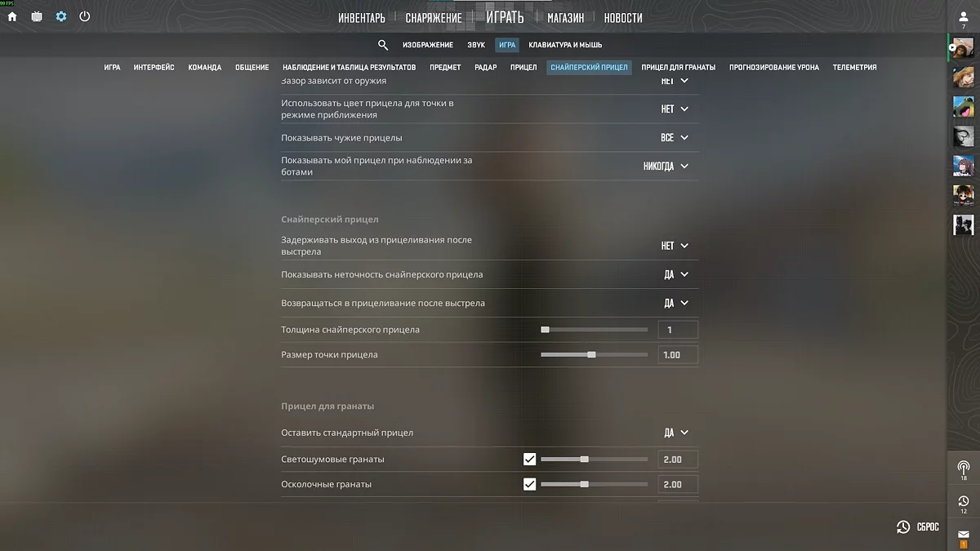Adjust Толщина снайперского прицела slider

pyautogui.click(x=595, y=330)
